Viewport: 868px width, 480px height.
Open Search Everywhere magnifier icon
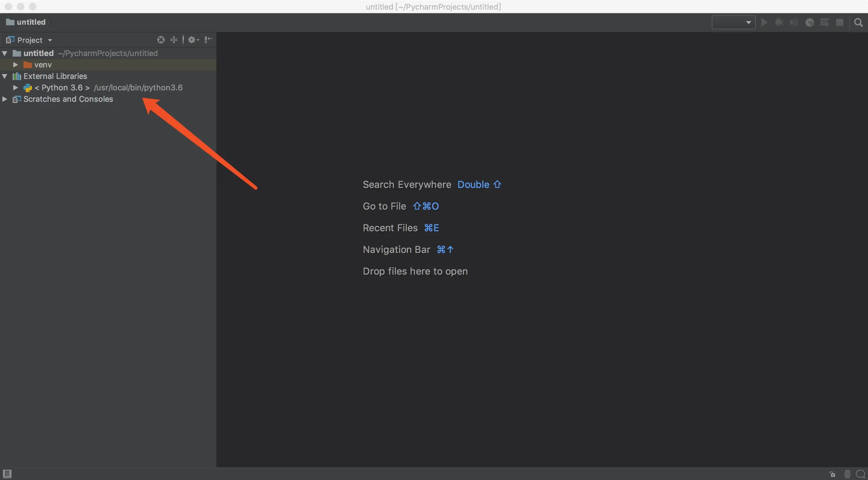(x=858, y=23)
